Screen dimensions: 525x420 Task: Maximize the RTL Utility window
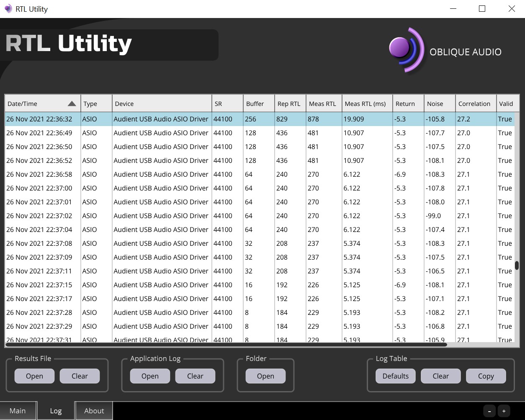click(x=482, y=9)
